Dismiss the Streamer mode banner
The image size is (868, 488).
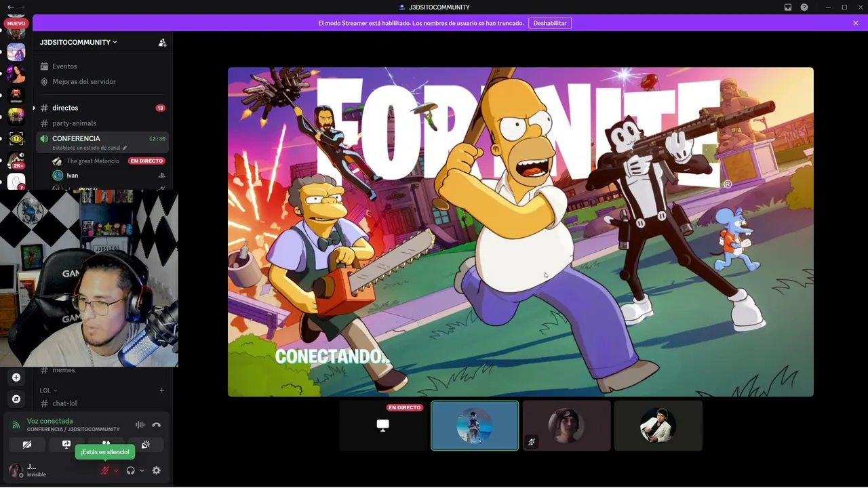point(856,23)
